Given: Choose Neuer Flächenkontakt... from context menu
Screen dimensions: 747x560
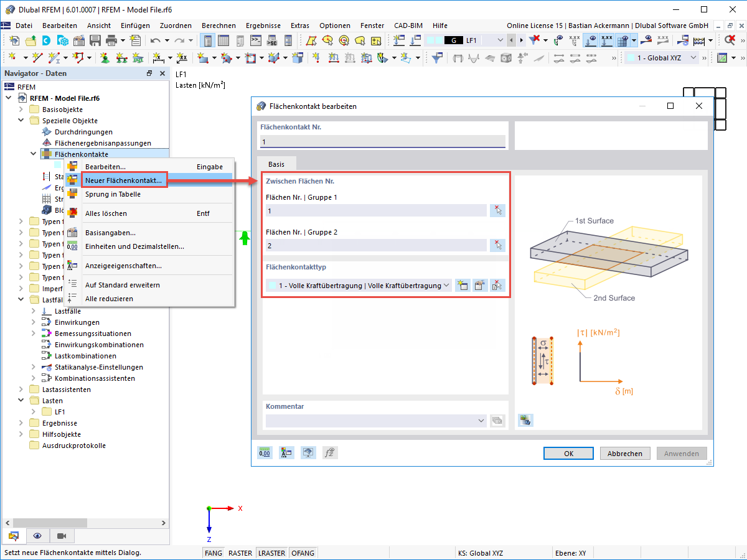Looking at the screenshot, I should point(125,180).
